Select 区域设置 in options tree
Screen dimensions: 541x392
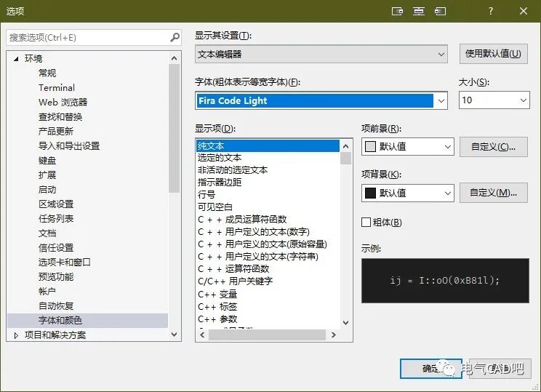(56, 204)
